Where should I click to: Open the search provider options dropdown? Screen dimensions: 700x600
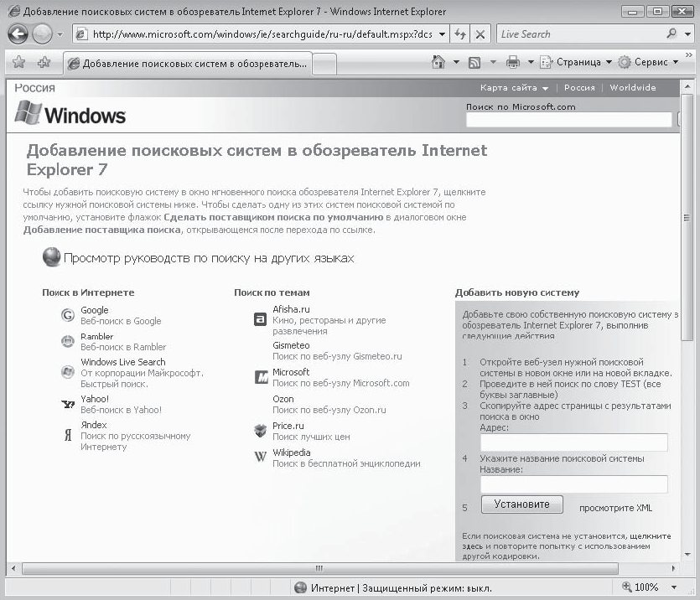point(687,34)
